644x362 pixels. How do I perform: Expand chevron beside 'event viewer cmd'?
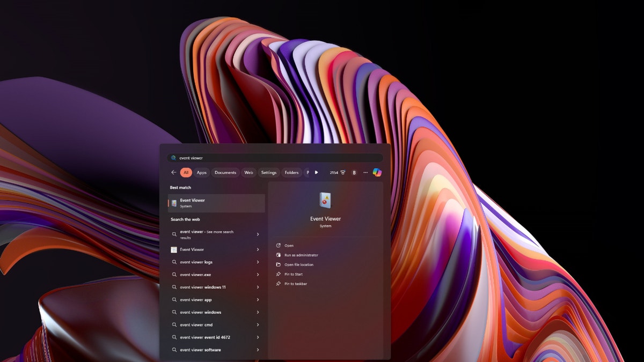258,324
